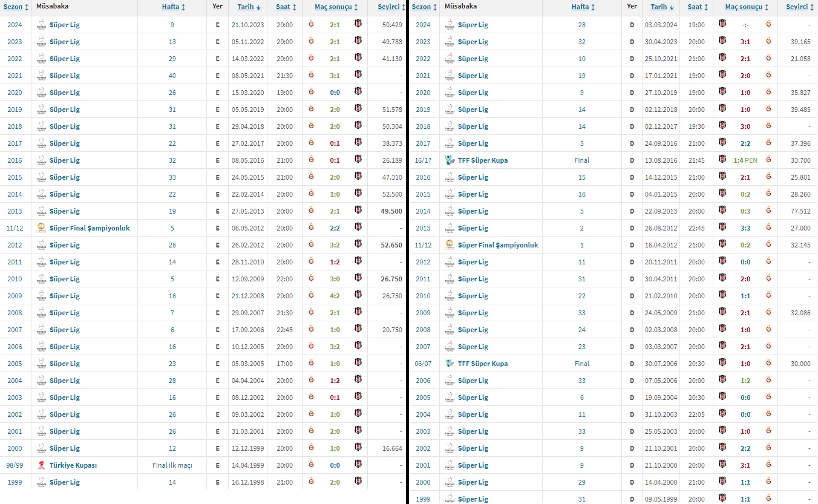Click Galatasaray crest in the 21.10.2000 match row
The height and width of the screenshot is (504, 818).
[x=768, y=465]
